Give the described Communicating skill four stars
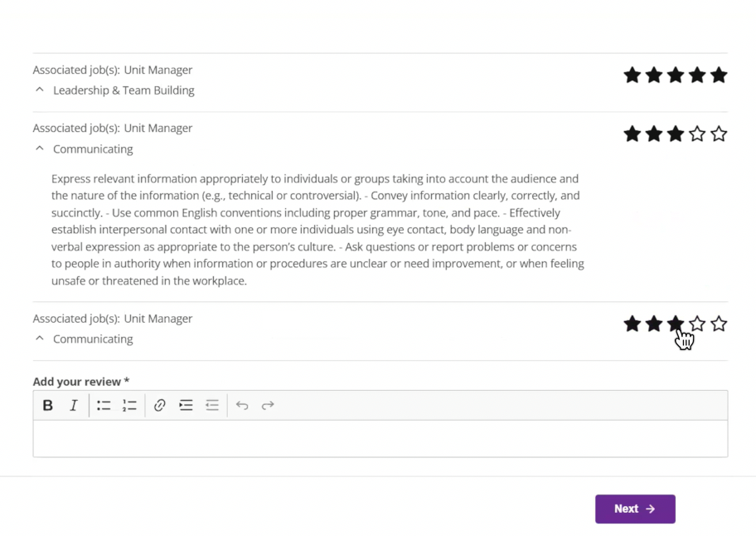Viewport: 756px width, 536px height. 697,134
